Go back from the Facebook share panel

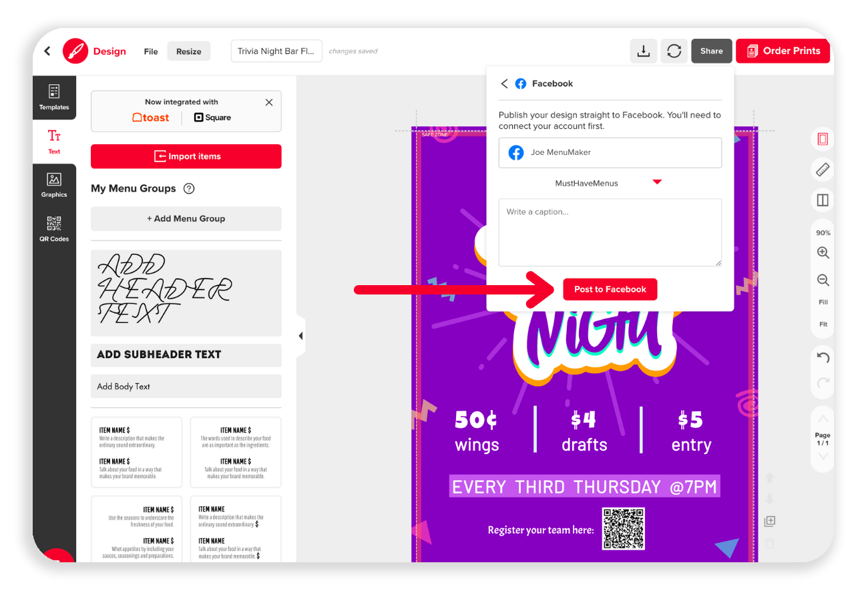click(504, 83)
